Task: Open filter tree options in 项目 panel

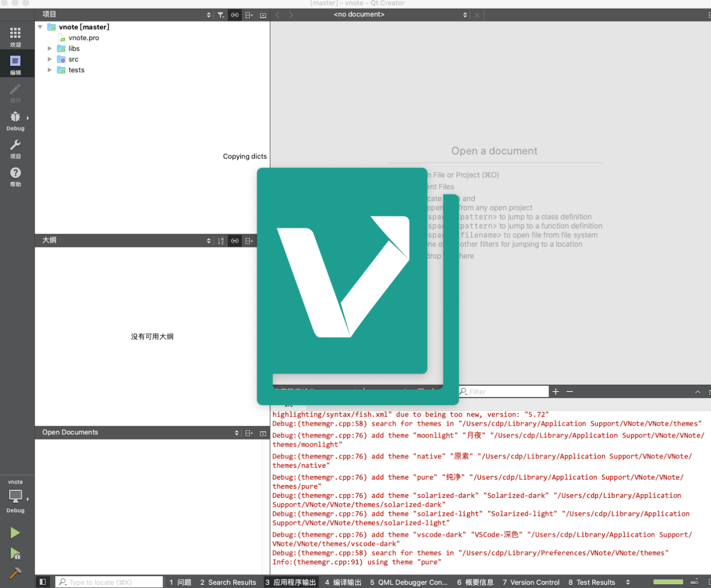Action: click(221, 15)
